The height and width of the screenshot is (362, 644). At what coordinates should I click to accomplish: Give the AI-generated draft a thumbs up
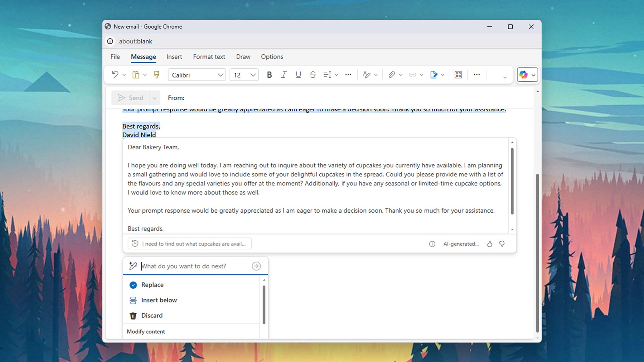(x=489, y=244)
